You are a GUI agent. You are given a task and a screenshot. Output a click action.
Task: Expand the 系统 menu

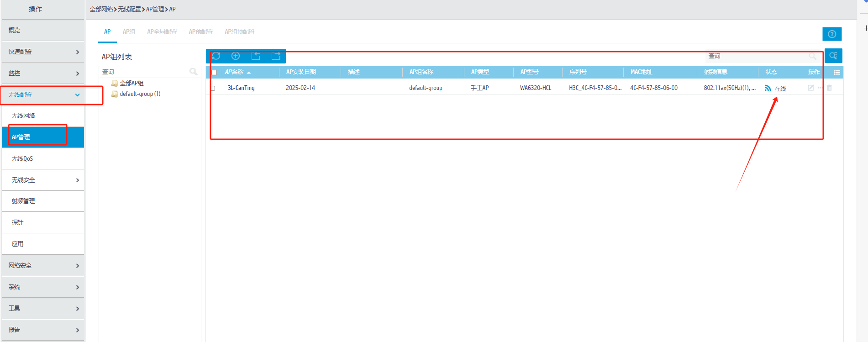[43, 287]
